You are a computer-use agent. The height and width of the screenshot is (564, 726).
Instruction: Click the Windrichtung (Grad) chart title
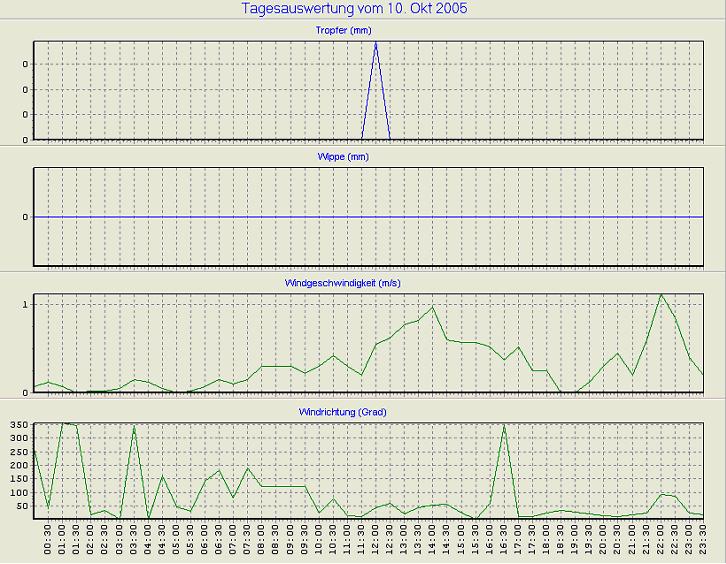coord(363,412)
